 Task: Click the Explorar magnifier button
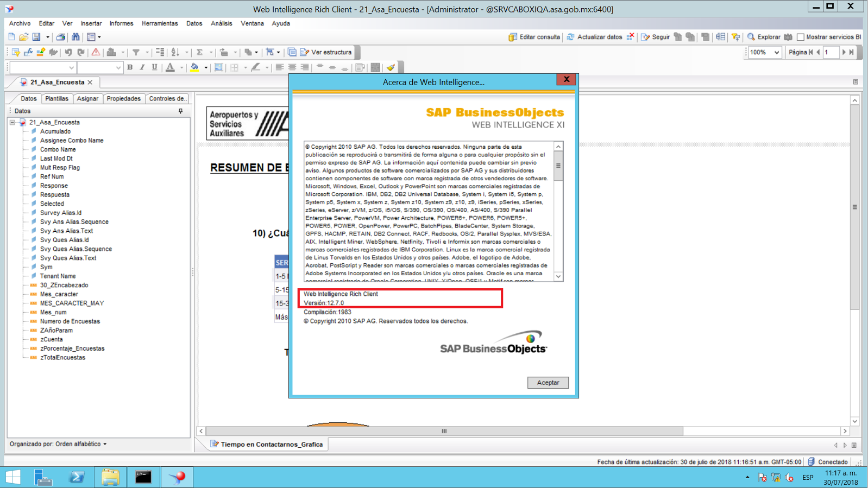(764, 37)
